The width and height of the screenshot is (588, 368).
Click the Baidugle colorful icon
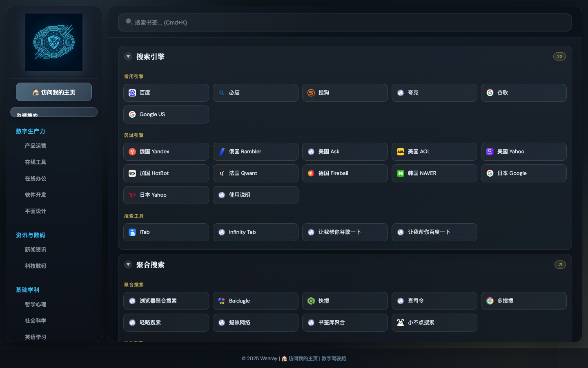tap(222, 301)
